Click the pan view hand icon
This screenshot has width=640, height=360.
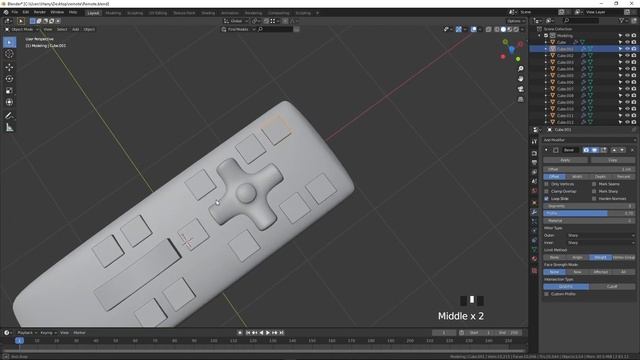coord(520,78)
